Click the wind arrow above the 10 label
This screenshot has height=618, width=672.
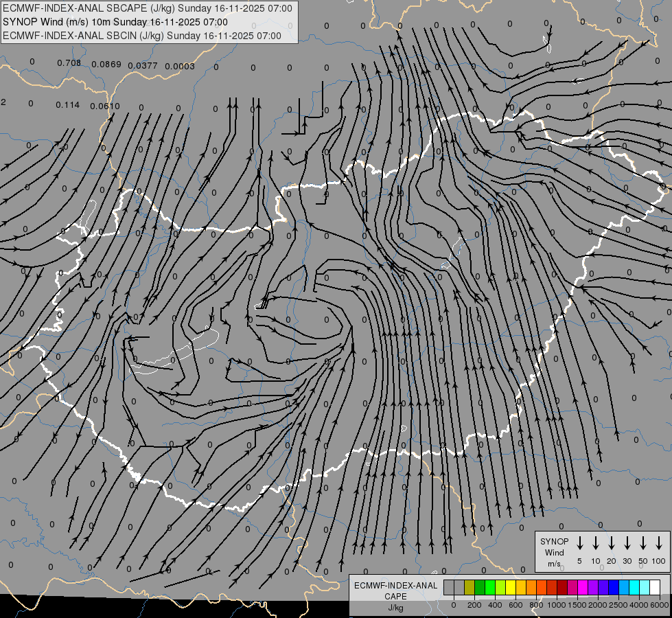pyautogui.click(x=596, y=543)
